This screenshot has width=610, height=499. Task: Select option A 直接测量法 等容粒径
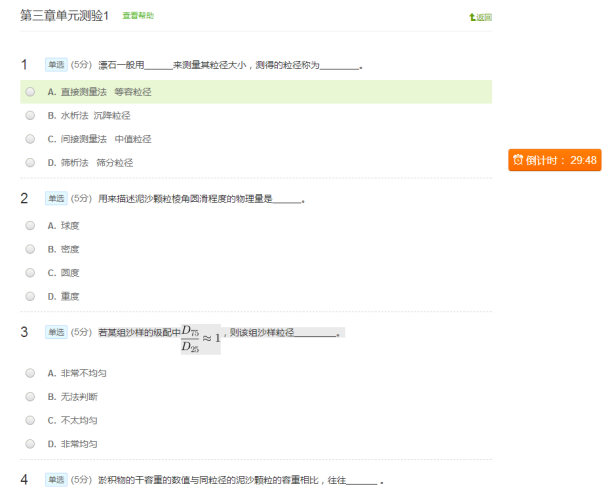pyautogui.click(x=30, y=92)
